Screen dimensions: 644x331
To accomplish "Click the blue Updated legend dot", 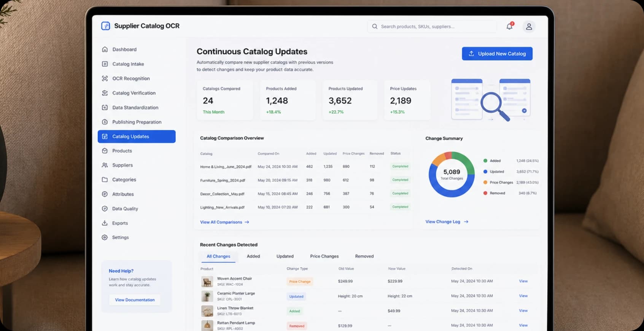I will tap(485, 172).
